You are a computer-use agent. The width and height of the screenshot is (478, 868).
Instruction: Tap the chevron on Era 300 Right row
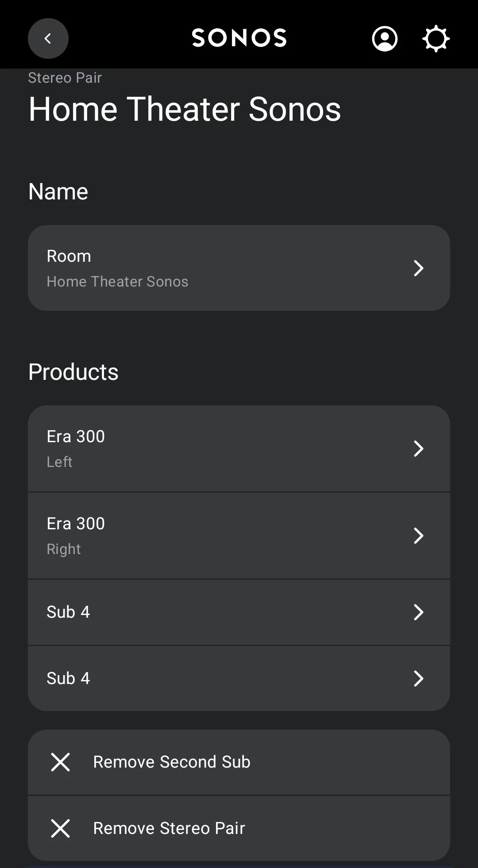click(418, 535)
